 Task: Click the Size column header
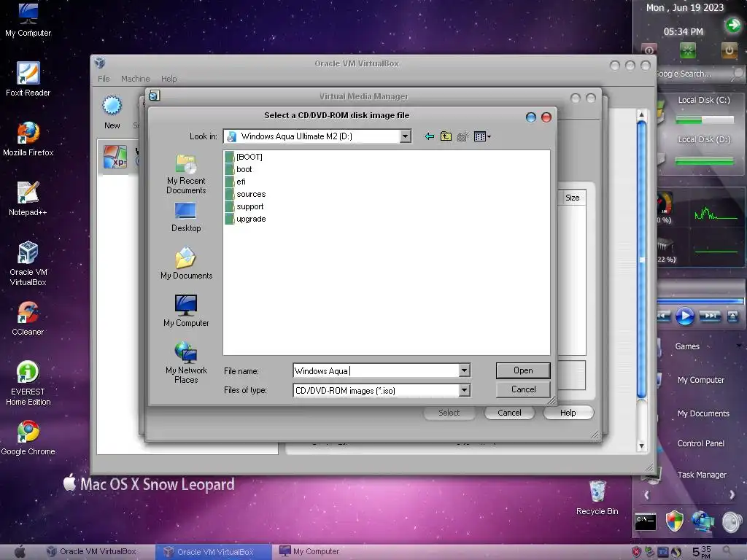pyautogui.click(x=572, y=198)
